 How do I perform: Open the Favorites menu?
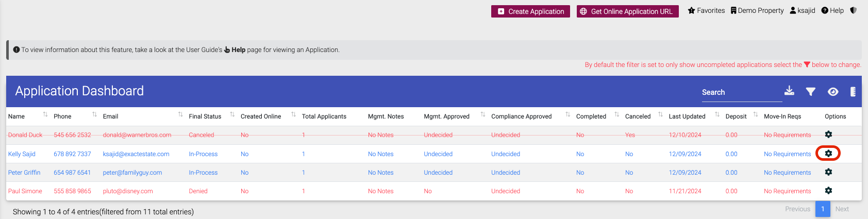pyautogui.click(x=706, y=10)
